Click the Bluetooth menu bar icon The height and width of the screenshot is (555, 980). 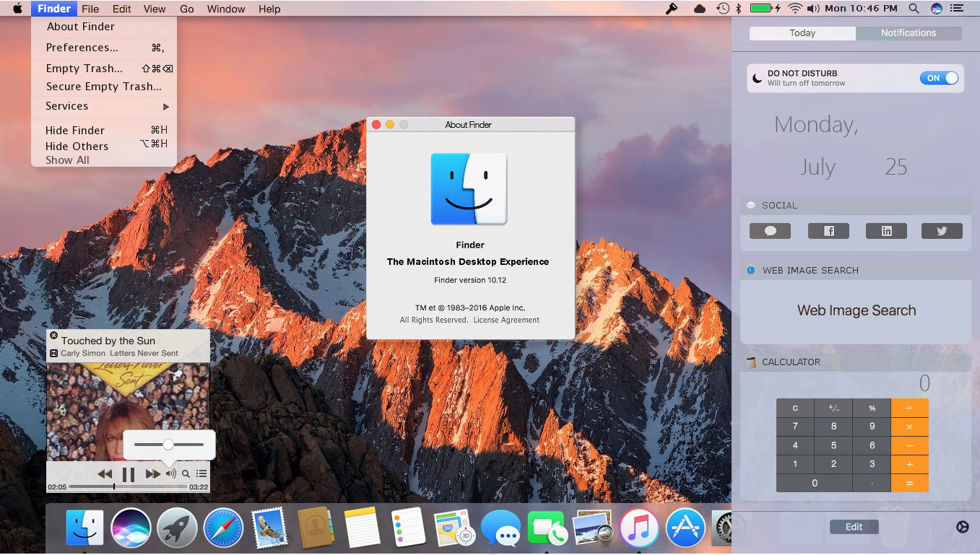739,9
